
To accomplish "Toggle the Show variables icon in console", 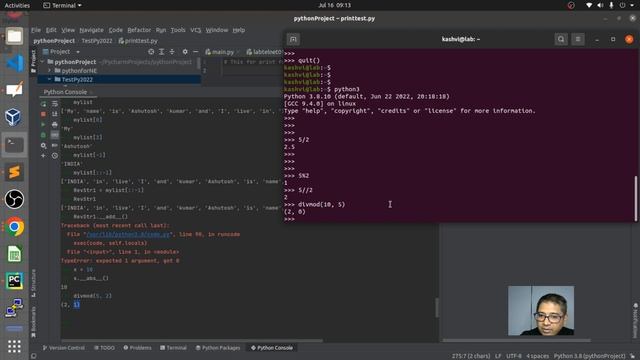I will [x=55, y=135].
